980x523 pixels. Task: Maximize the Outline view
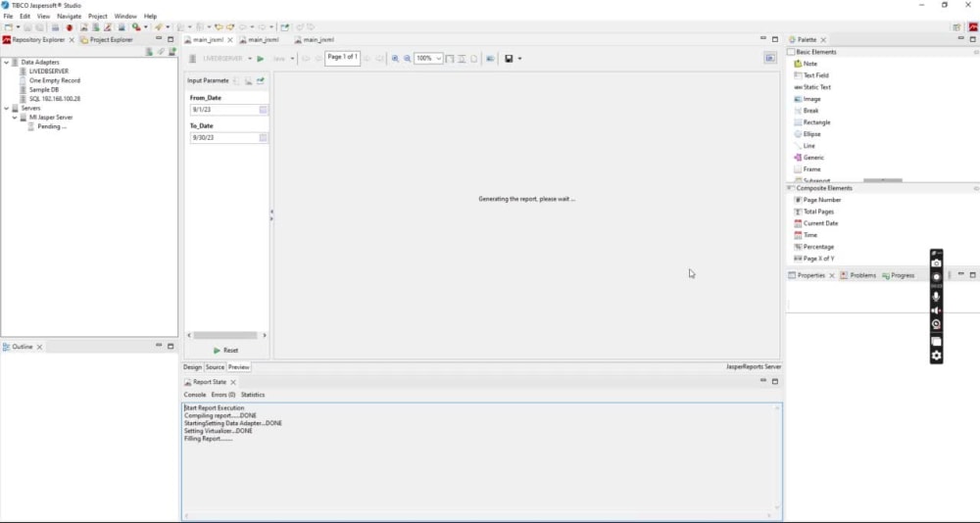tap(171, 346)
